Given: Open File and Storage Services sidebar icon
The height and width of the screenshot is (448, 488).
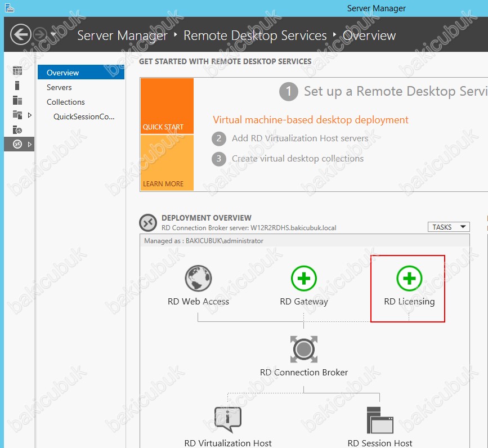Looking at the screenshot, I should (x=17, y=115).
